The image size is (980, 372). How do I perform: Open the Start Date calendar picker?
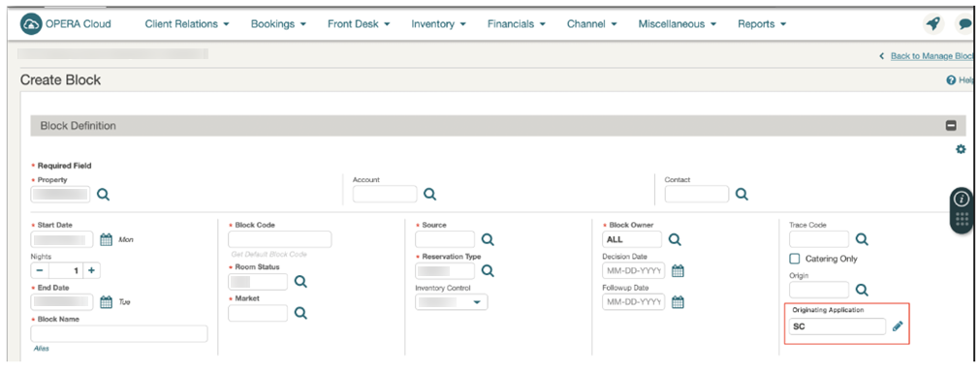(107, 239)
